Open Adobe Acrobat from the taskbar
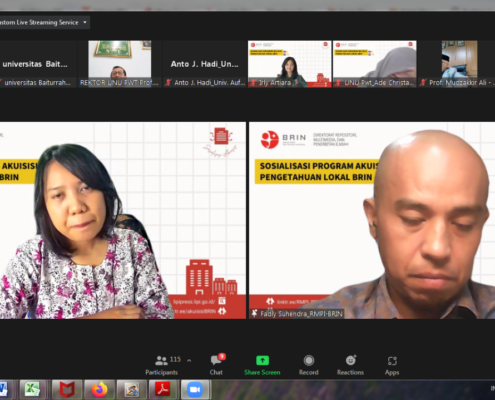495x400 pixels. [x=164, y=389]
